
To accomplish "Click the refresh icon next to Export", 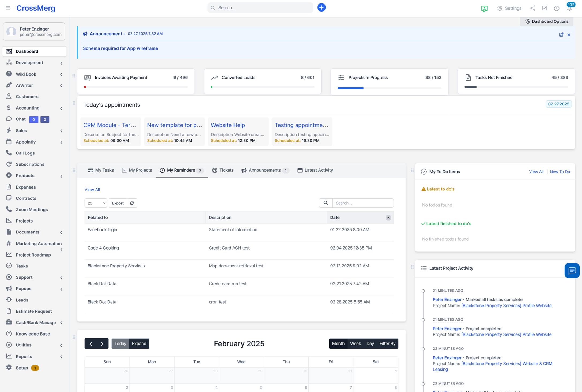I will coord(132,203).
